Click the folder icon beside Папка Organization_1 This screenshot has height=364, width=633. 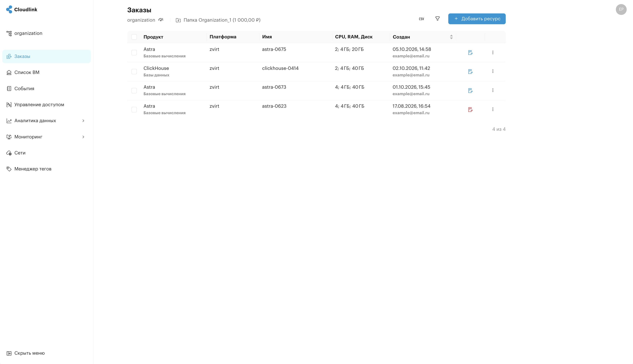178,20
